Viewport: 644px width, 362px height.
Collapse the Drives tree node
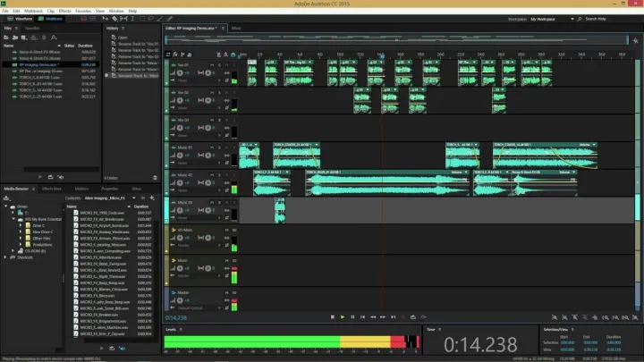[6, 206]
